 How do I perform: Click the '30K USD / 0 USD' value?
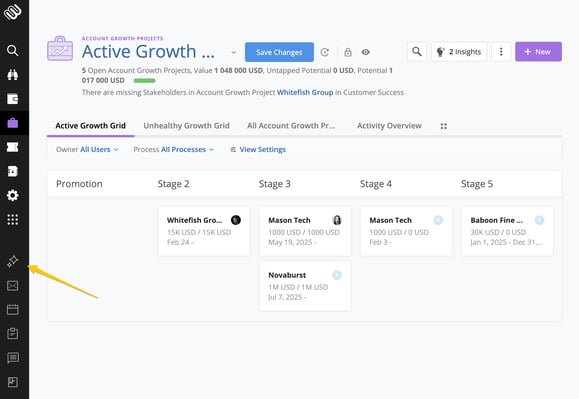[498, 232]
